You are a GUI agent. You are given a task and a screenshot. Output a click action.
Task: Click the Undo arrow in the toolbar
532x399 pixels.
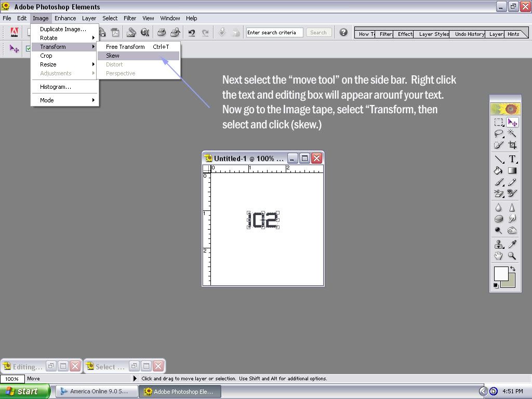point(192,33)
